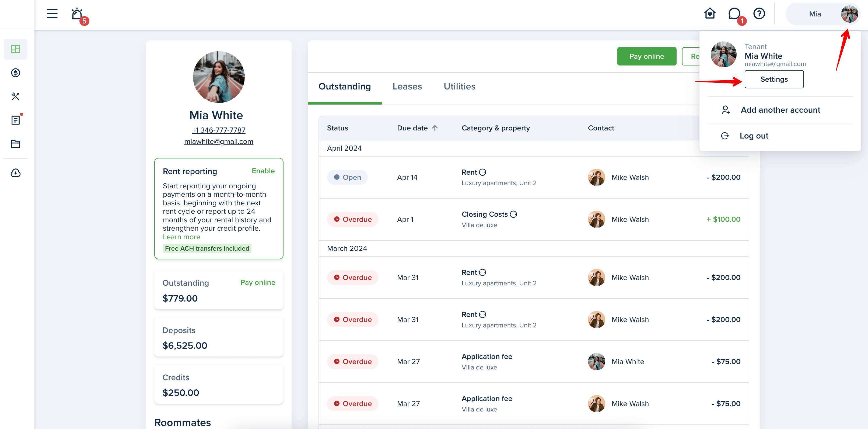Select the dashboard sidebar icon
868x429 pixels.
point(16,49)
